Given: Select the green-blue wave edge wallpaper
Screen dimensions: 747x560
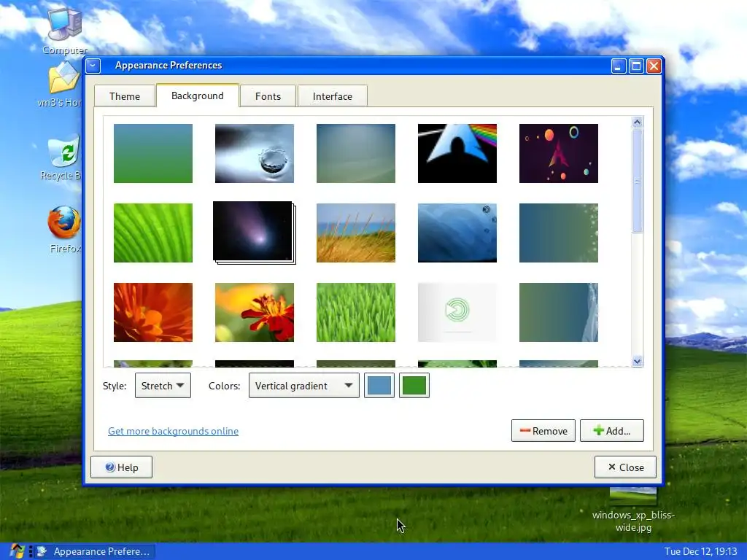Looking at the screenshot, I should coord(558,312).
